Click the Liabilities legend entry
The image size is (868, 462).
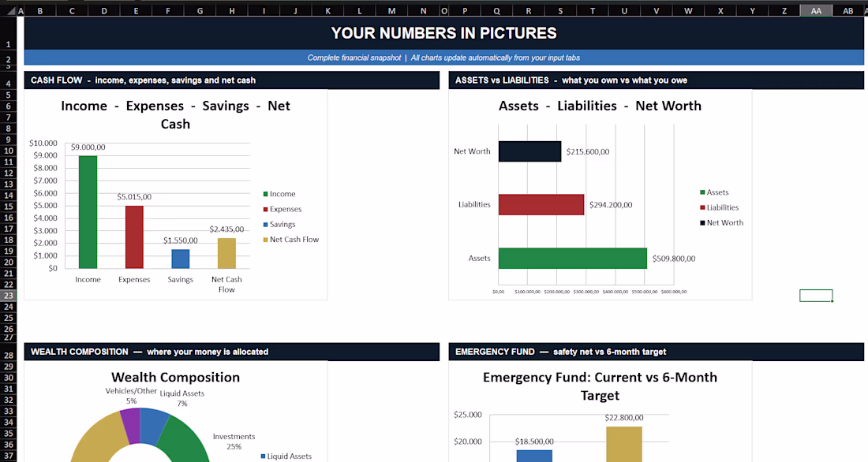[719, 207]
